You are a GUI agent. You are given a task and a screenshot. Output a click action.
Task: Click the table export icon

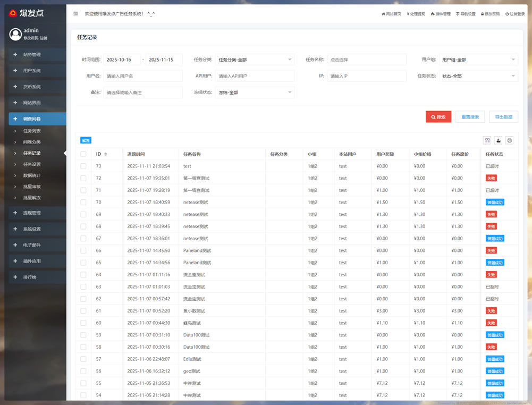(499, 140)
